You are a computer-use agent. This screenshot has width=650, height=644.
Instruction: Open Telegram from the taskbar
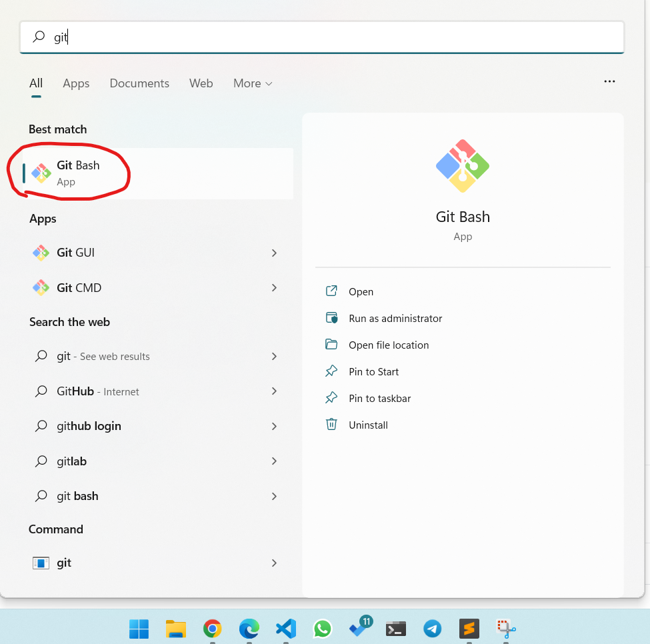(x=433, y=629)
